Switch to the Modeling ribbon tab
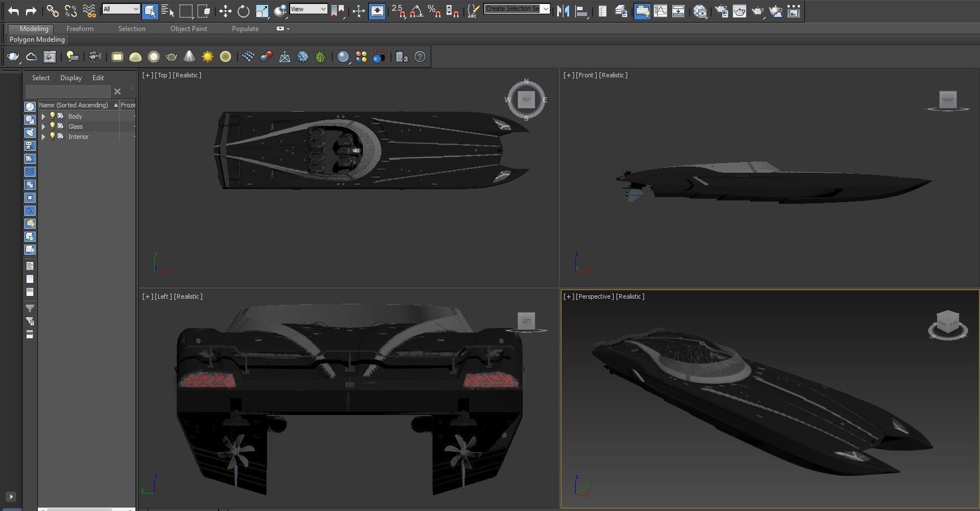Image resolution: width=980 pixels, height=511 pixels. [34, 29]
